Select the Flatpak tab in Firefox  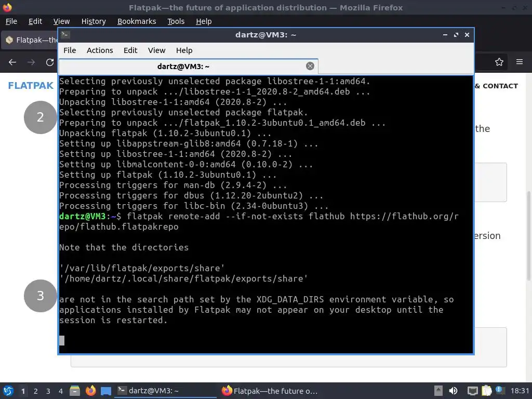[30, 40]
